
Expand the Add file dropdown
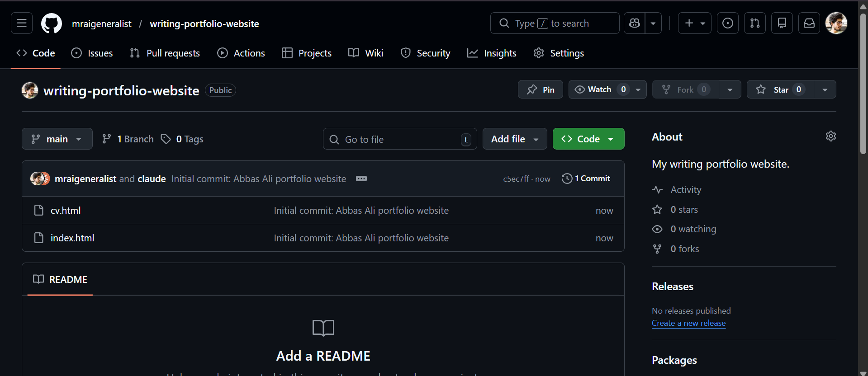coord(515,139)
